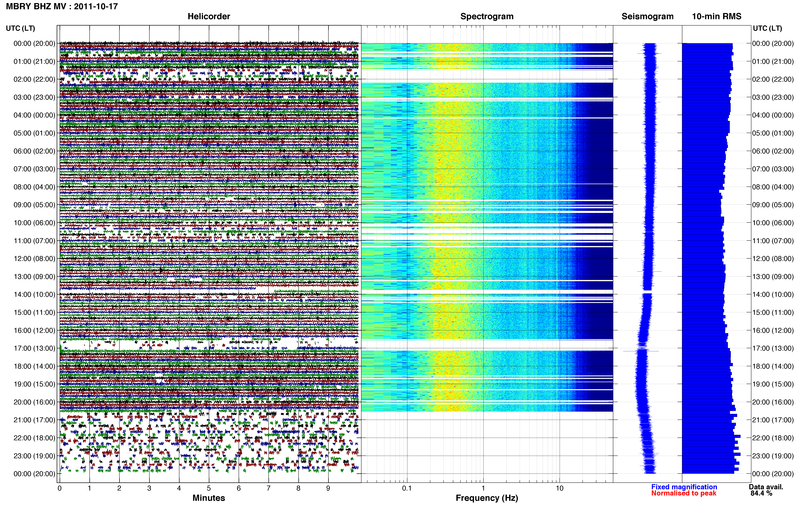Click minute tick 7 under the Helicorder

coord(269,488)
